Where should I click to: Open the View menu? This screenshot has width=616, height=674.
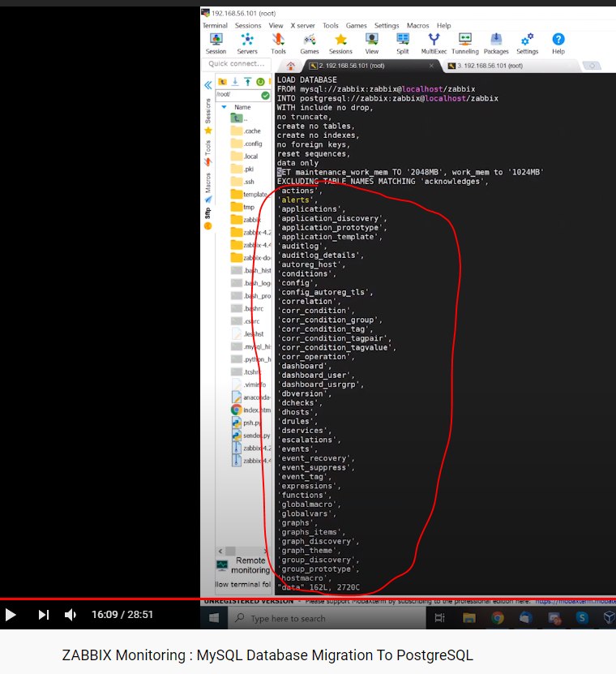(x=276, y=25)
